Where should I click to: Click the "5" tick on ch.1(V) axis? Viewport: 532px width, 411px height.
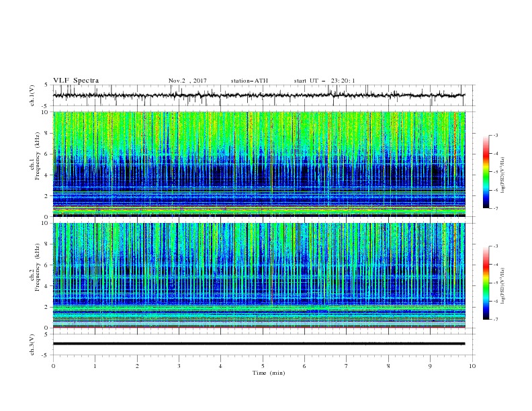point(46,85)
